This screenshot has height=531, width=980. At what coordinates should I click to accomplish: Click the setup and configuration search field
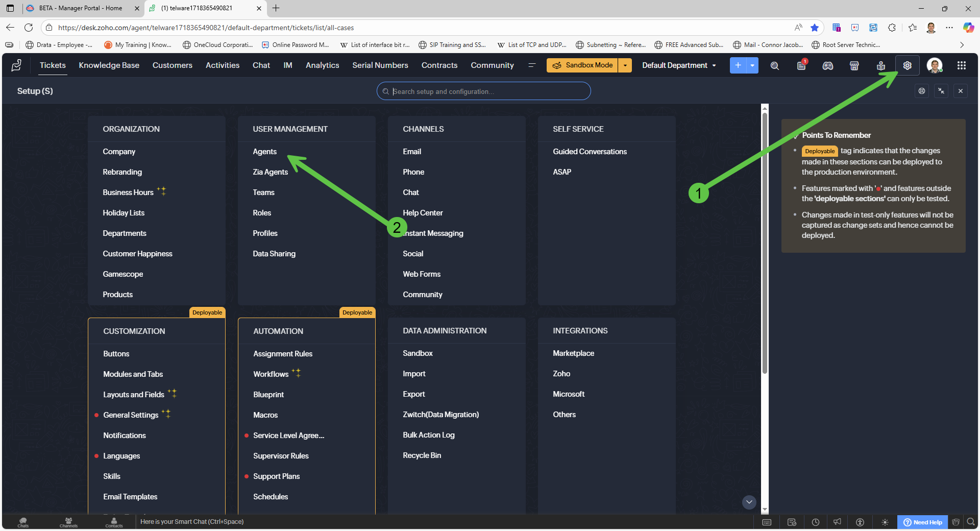[x=483, y=91]
